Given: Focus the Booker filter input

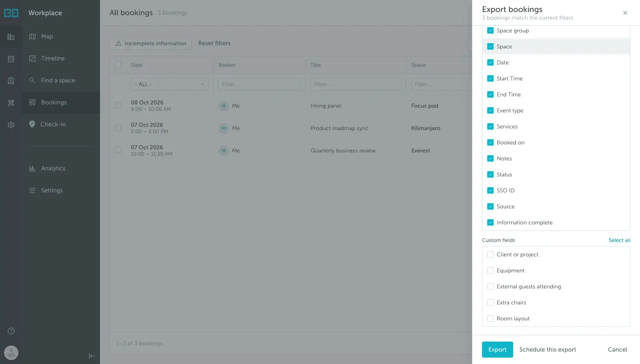Looking at the screenshot, I should 260,84.
